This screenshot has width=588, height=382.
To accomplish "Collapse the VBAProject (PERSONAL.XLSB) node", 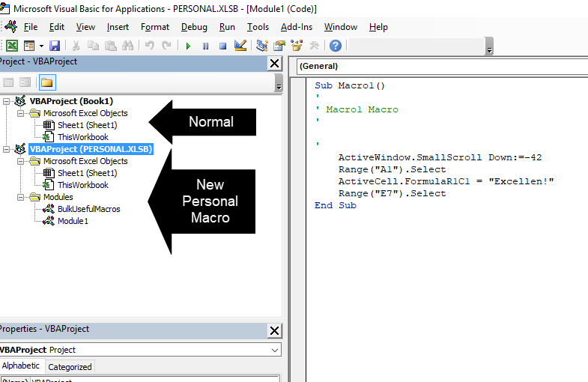I will coord(7,149).
